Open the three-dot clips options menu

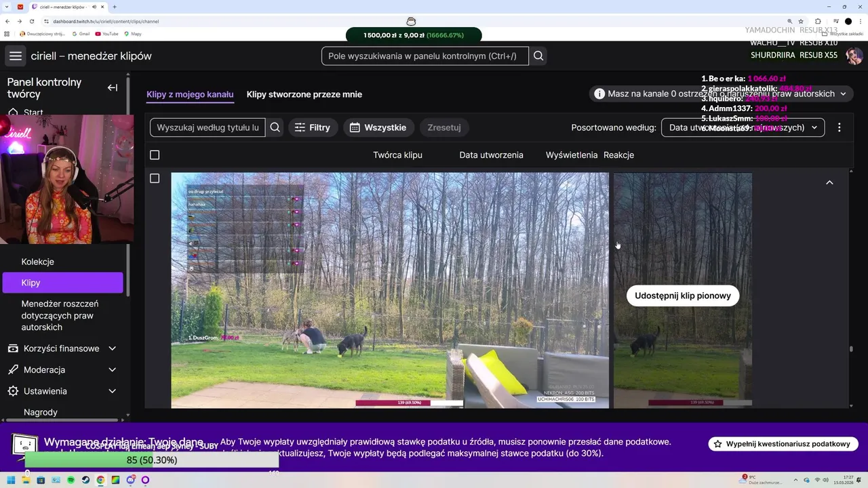pyautogui.click(x=839, y=127)
